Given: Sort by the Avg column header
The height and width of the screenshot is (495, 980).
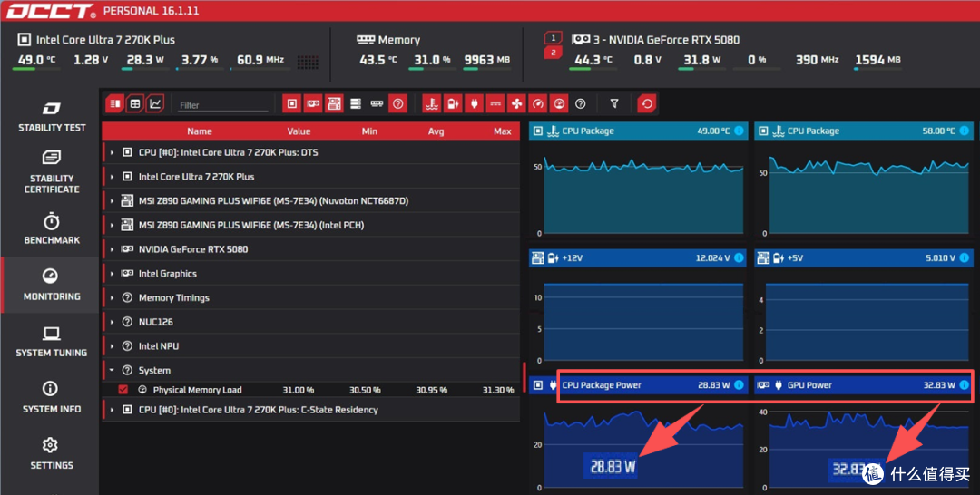Looking at the screenshot, I should (436, 131).
